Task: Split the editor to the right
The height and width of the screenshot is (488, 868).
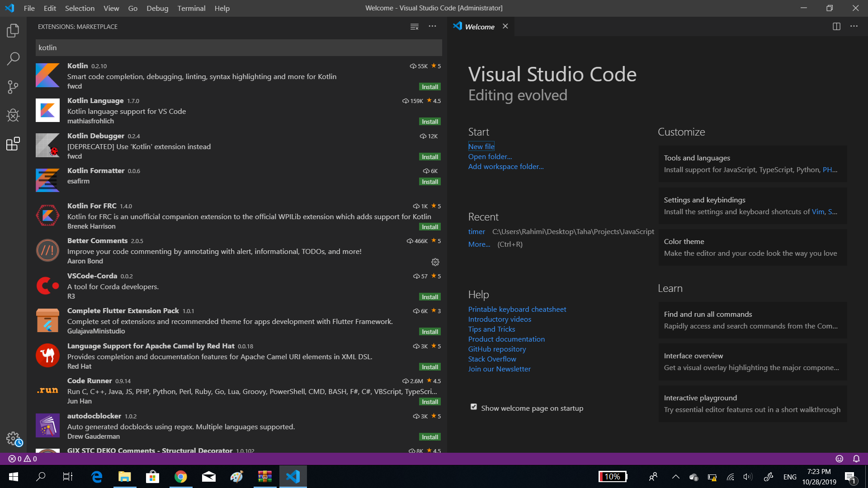Action: pos(836,27)
